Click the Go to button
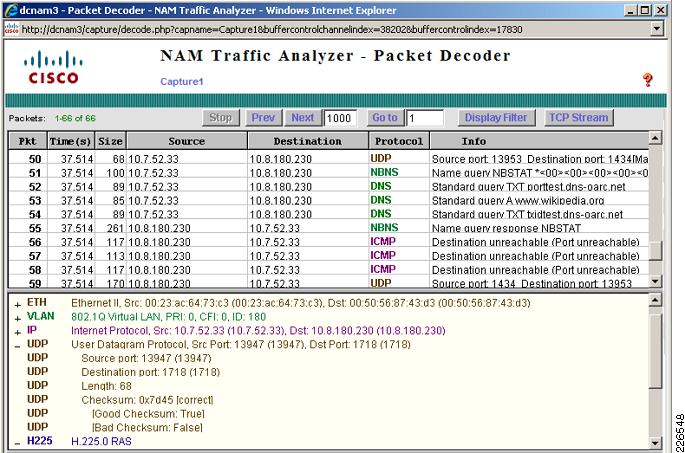The image size is (685, 453). coord(385,118)
